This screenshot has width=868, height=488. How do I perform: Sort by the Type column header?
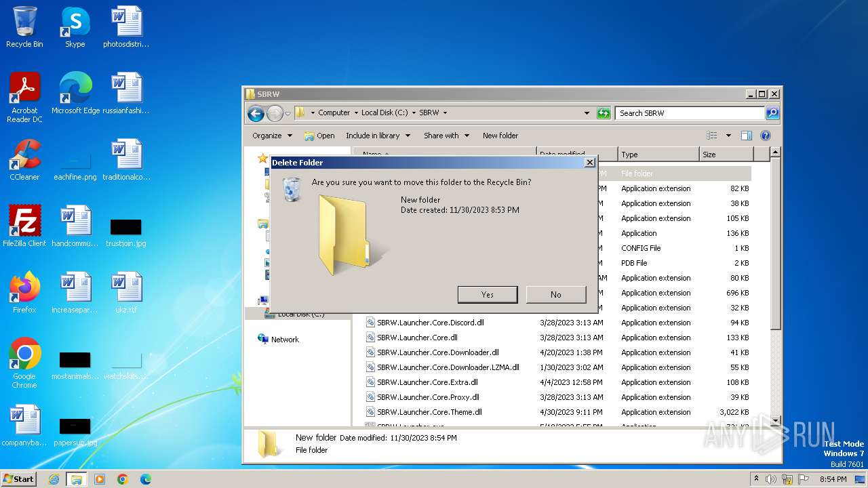(x=658, y=155)
